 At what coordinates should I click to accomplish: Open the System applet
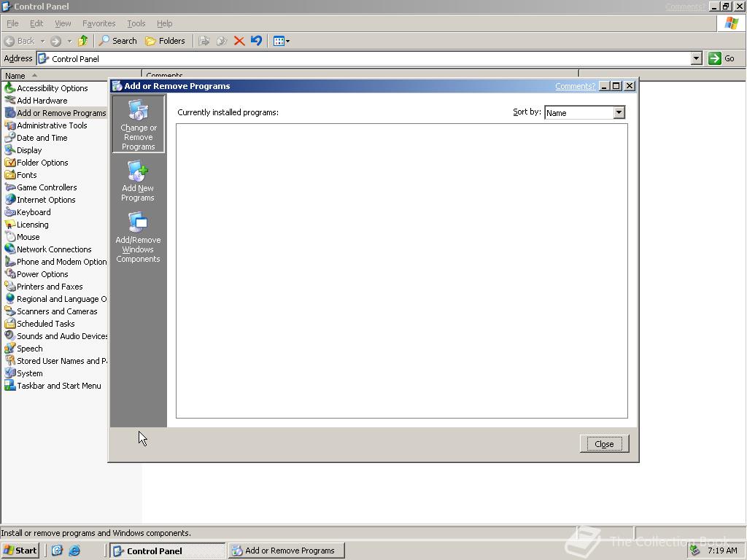[24, 373]
